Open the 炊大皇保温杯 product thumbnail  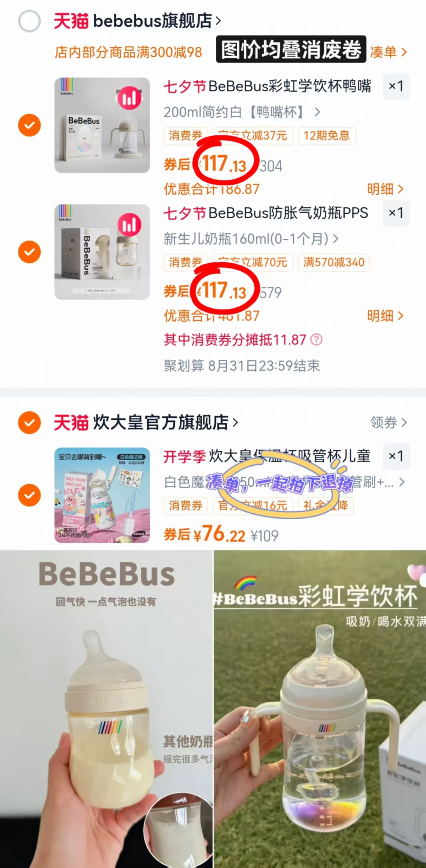pos(102,495)
